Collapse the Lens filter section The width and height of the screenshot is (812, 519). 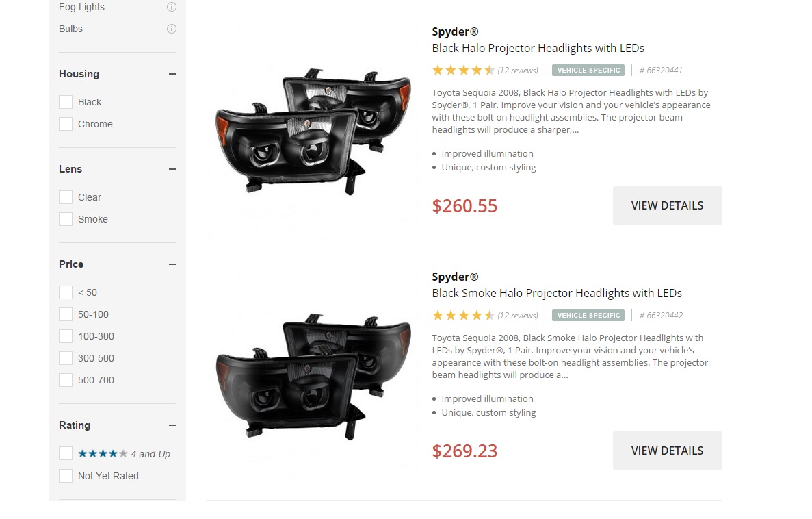tap(172, 169)
